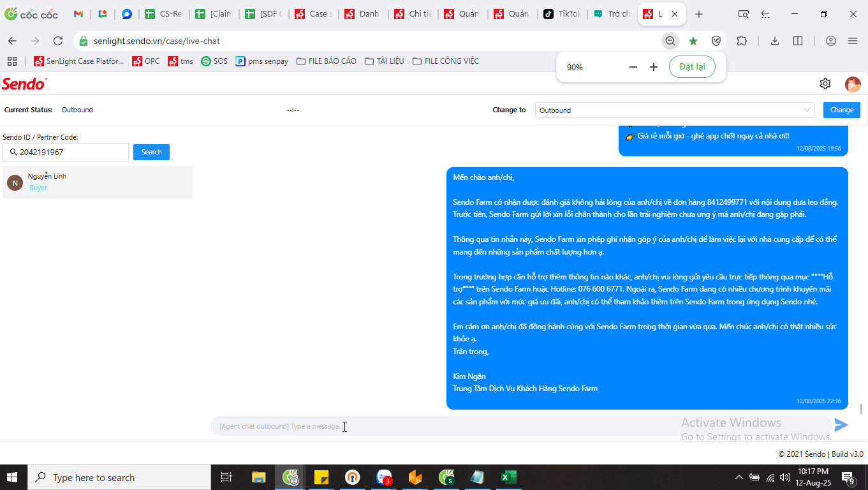Image resolution: width=868 pixels, height=490 pixels.
Task: Switch to the Danh tab
Action: 364,14
